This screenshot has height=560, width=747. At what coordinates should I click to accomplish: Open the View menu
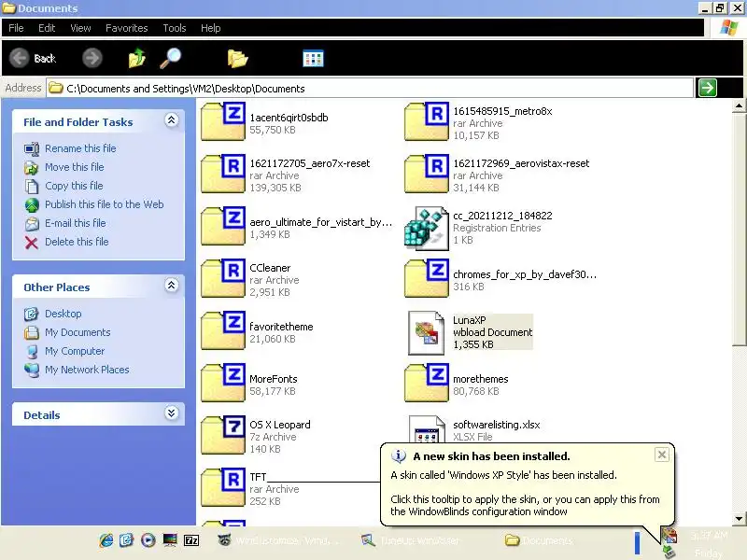(x=80, y=28)
